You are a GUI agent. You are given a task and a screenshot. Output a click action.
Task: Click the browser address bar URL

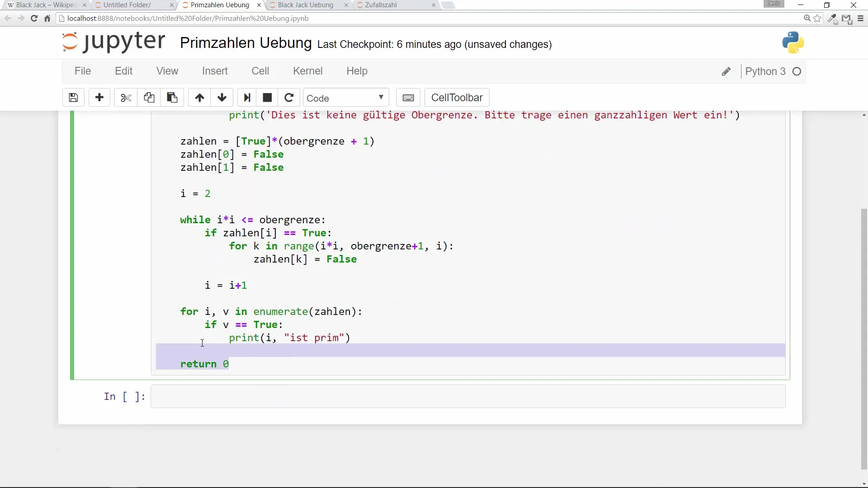[x=188, y=19]
